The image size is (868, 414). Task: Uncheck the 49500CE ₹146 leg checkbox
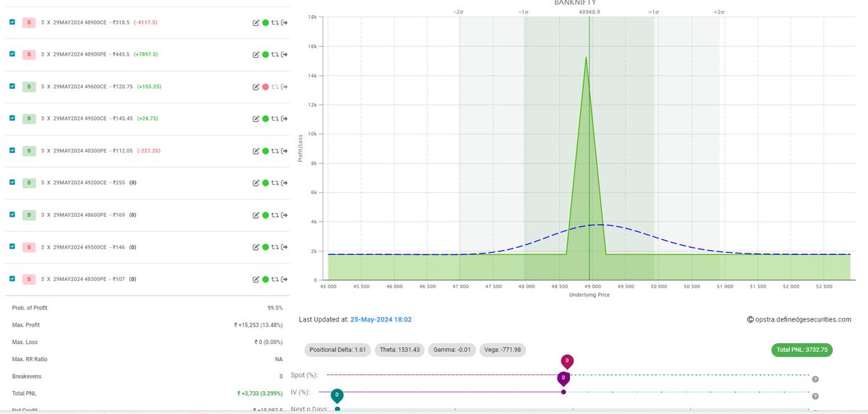(x=12, y=246)
